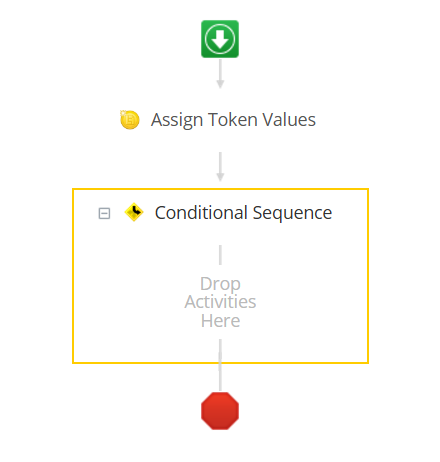Collapse the Conditional Sequence container

104,213
